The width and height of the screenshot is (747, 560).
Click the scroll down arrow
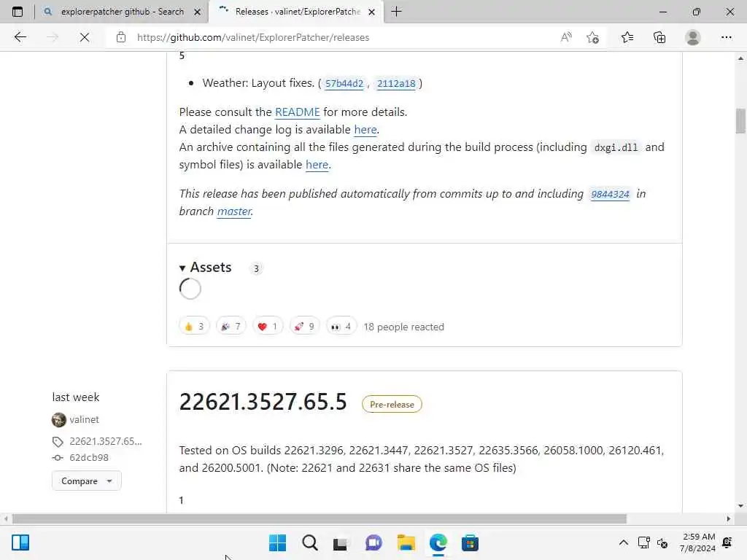(740, 506)
